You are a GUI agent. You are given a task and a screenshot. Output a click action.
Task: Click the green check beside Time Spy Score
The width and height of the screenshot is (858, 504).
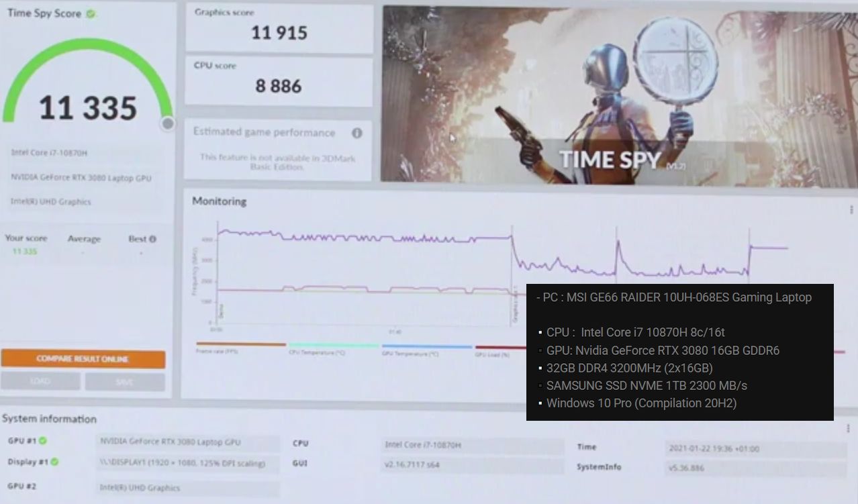coord(91,13)
